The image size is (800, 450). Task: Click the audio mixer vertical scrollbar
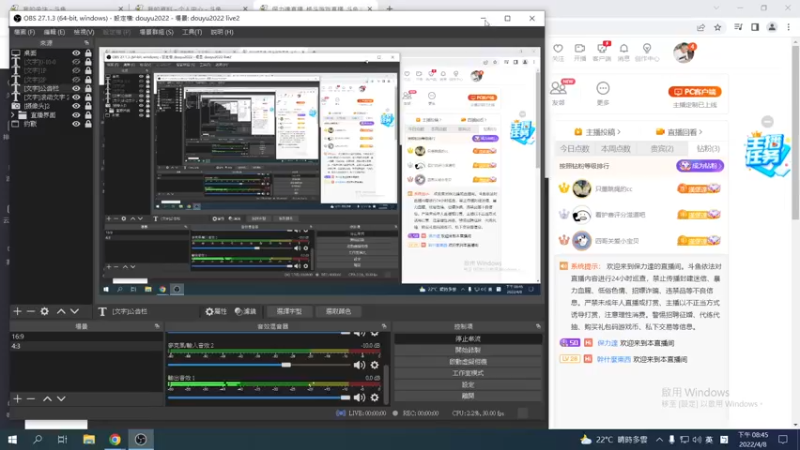point(385,384)
